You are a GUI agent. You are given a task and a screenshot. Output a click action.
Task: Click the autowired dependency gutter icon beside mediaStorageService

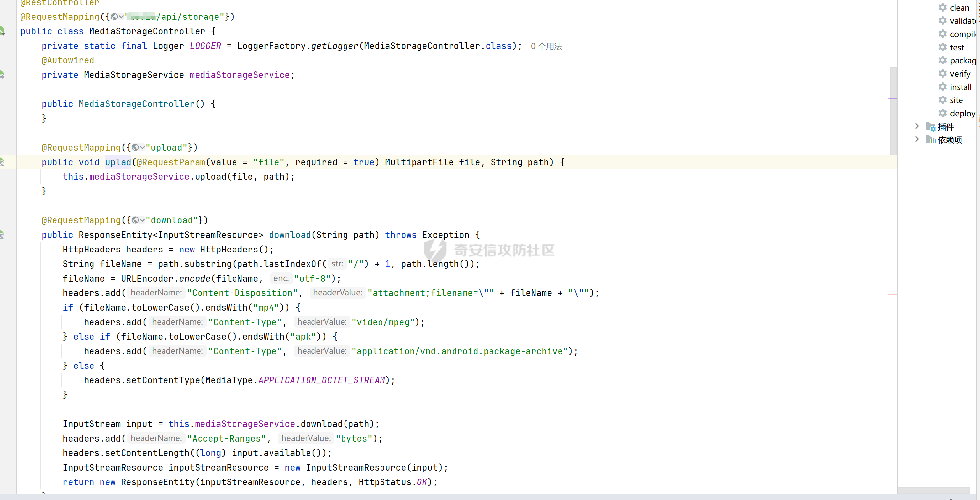2,75
